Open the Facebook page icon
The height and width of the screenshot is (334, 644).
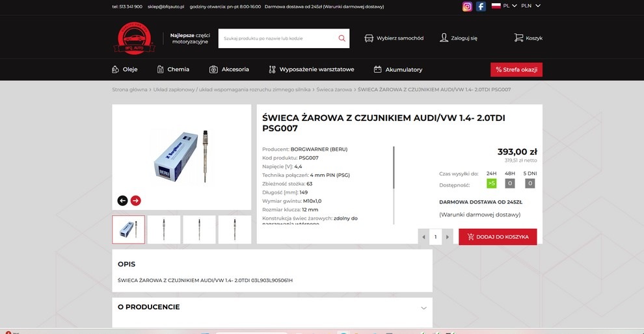pos(481,6)
